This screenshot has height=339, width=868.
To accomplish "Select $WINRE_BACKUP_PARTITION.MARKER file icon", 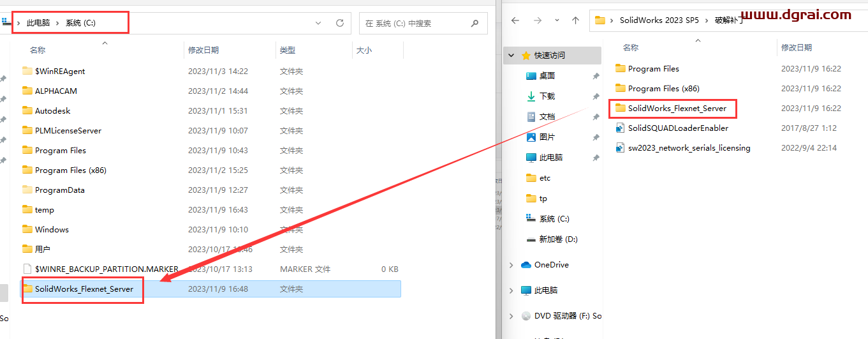I will (x=27, y=269).
